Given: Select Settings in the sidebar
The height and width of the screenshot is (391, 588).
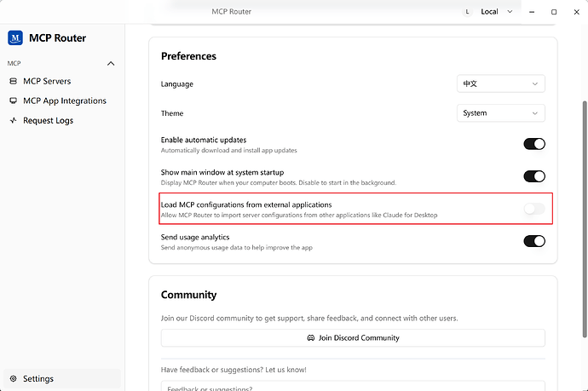Looking at the screenshot, I should pos(62,378).
